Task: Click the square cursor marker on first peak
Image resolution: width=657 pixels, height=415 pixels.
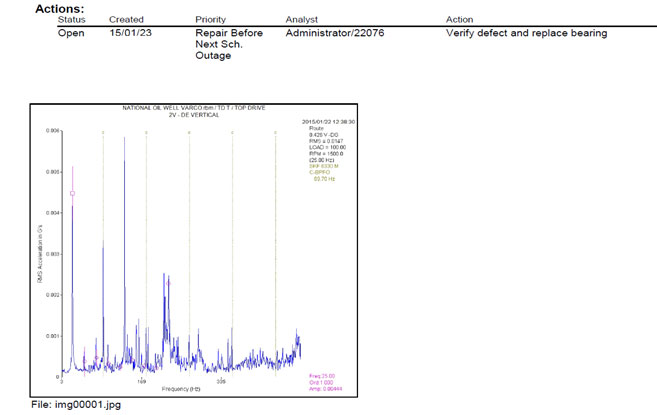Action: (72, 193)
